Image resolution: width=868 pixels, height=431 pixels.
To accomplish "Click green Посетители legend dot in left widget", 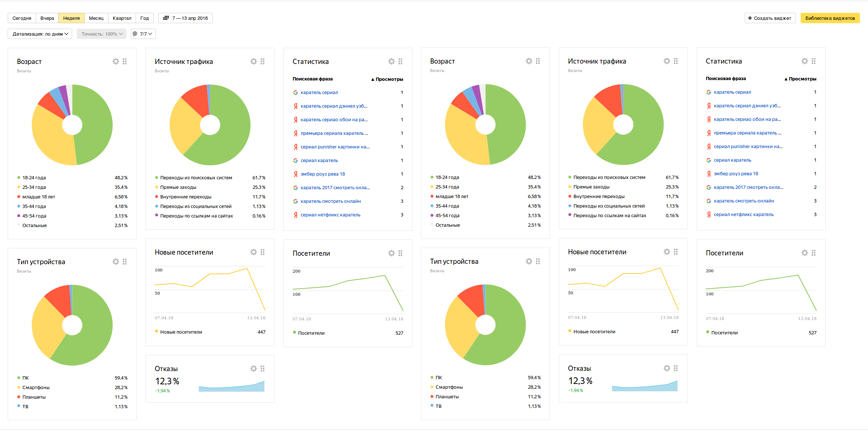I will 294,333.
